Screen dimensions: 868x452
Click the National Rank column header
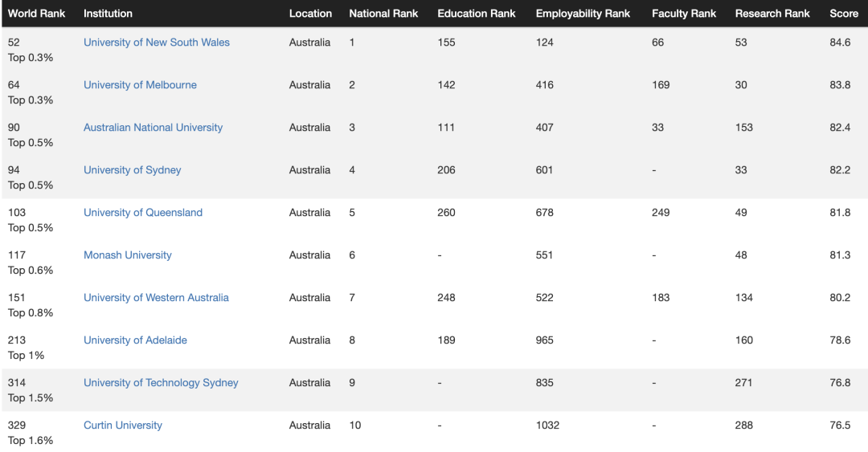383,14
